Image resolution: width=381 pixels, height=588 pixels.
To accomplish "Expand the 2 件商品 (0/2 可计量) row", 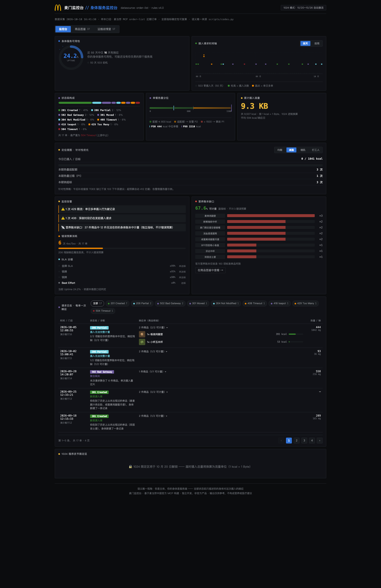I will coord(153,392).
